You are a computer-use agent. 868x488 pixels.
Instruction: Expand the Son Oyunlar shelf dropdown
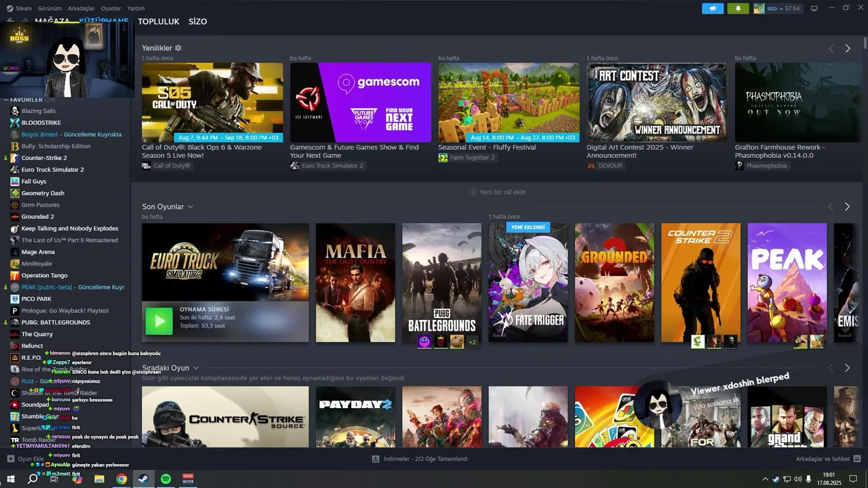[190, 207]
